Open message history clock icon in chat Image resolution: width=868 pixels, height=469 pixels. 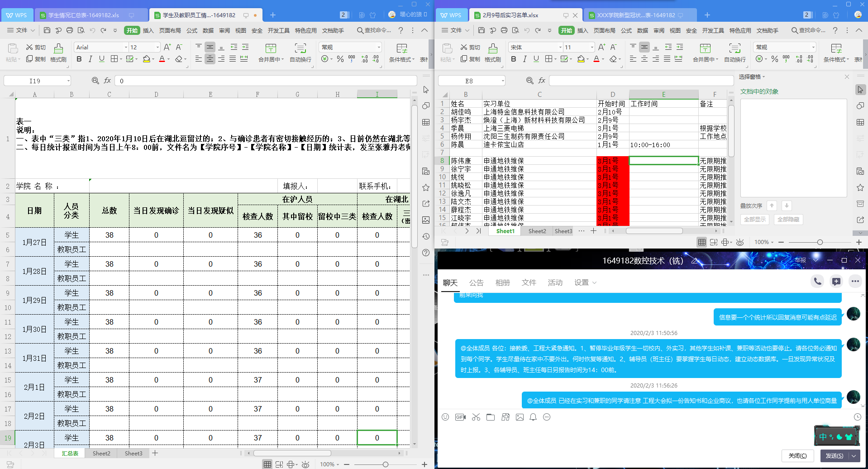click(857, 417)
